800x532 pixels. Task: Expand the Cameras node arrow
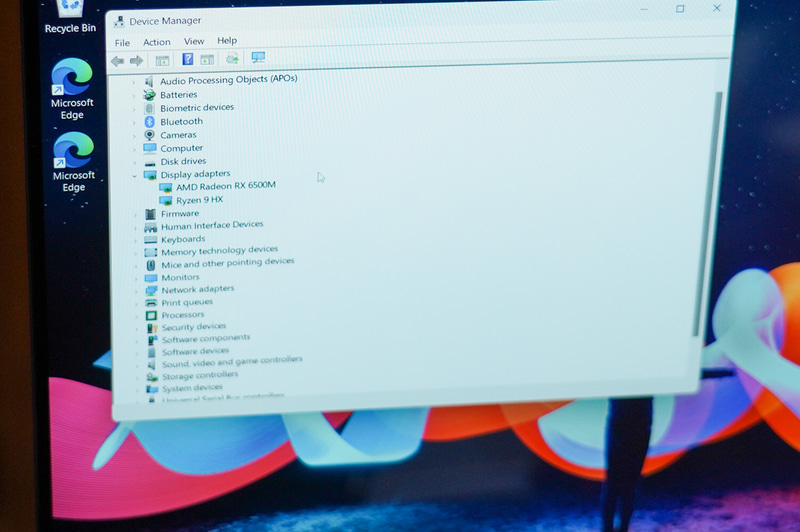pyautogui.click(x=134, y=136)
